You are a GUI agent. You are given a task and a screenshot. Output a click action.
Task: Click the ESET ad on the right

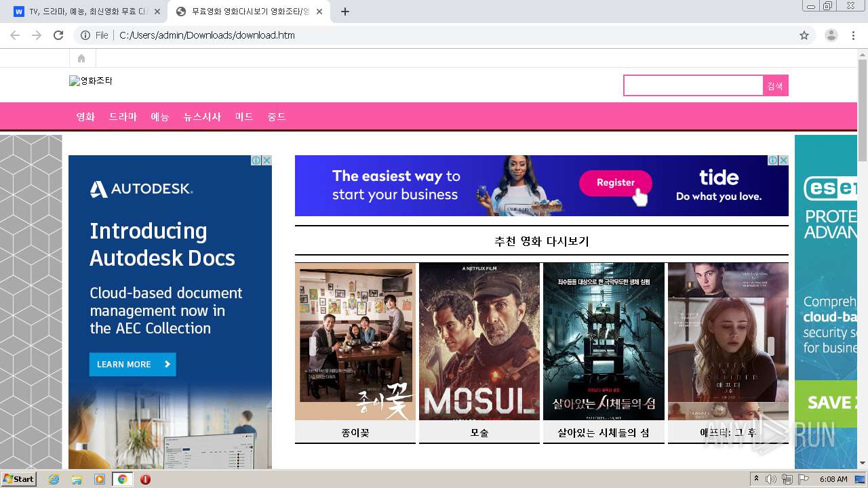826,302
